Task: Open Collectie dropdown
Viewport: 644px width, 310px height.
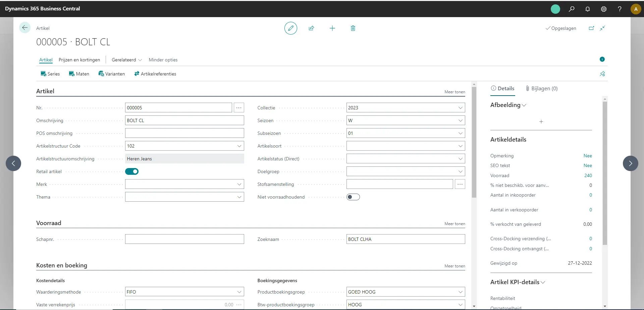Action: [460, 108]
